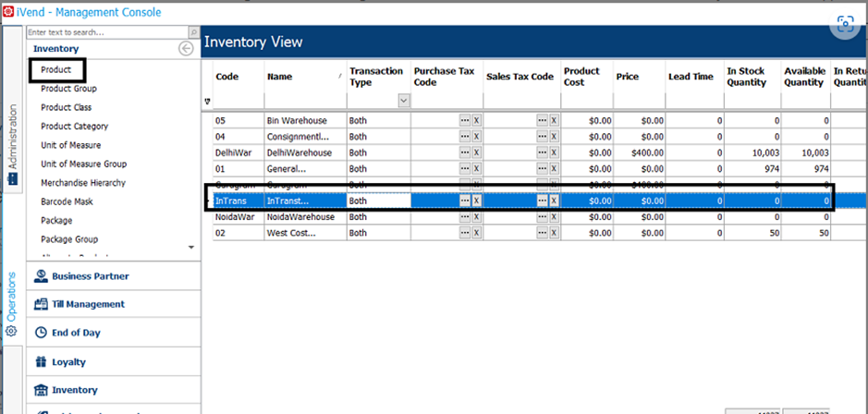The image size is (868, 414).
Task: Expand the navigation list scroll-down arrow
Action: tap(191, 247)
